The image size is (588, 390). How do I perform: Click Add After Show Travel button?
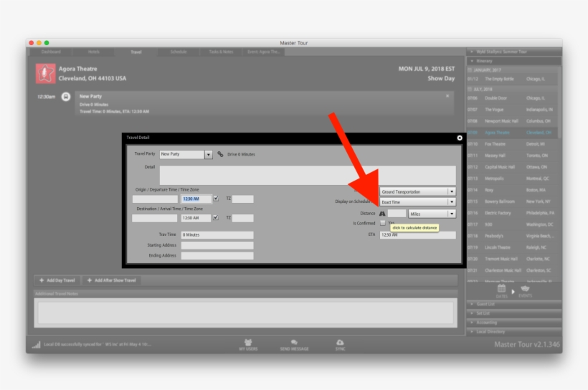click(x=111, y=280)
